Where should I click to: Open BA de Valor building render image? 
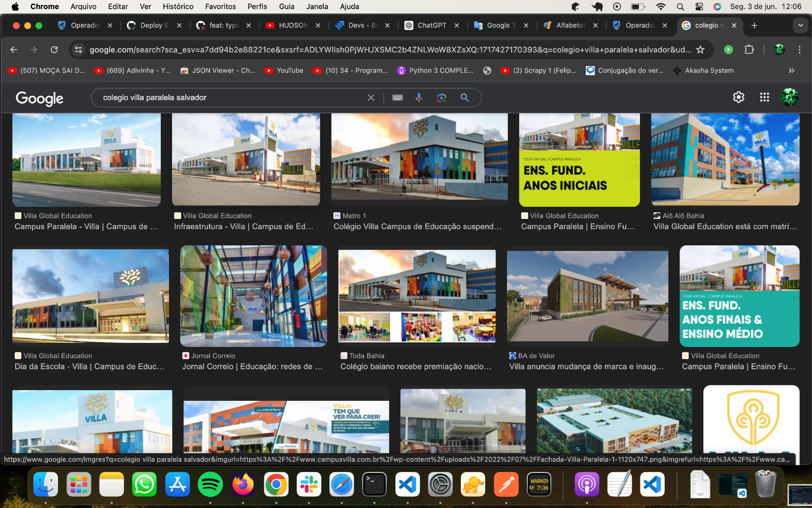pyautogui.click(x=588, y=296)
